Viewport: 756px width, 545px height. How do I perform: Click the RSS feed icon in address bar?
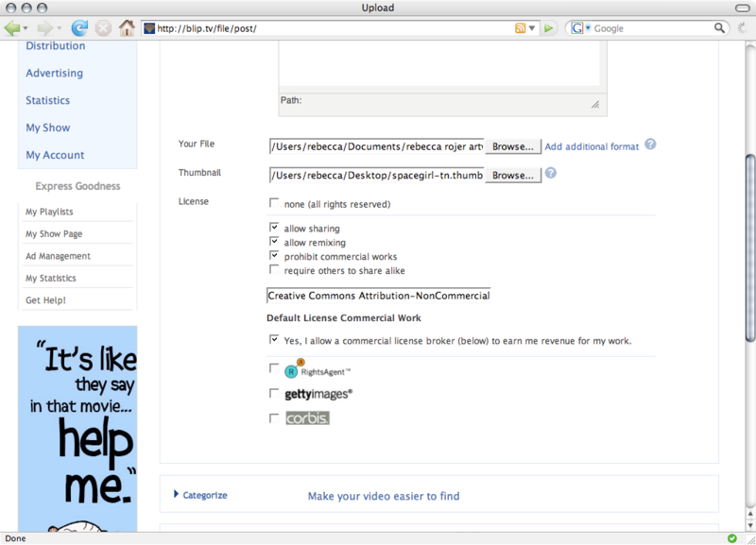(x=520, y=28)
